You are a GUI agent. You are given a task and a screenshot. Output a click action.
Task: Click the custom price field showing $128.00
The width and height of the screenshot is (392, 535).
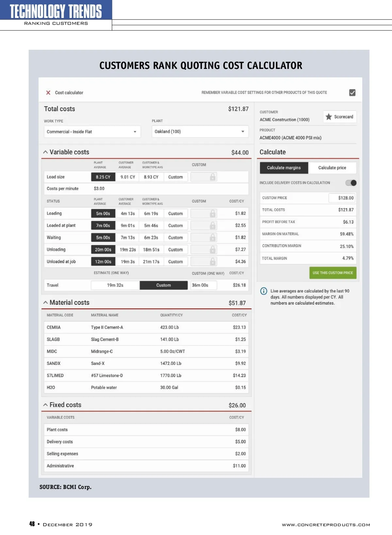(x=342, y=198)
